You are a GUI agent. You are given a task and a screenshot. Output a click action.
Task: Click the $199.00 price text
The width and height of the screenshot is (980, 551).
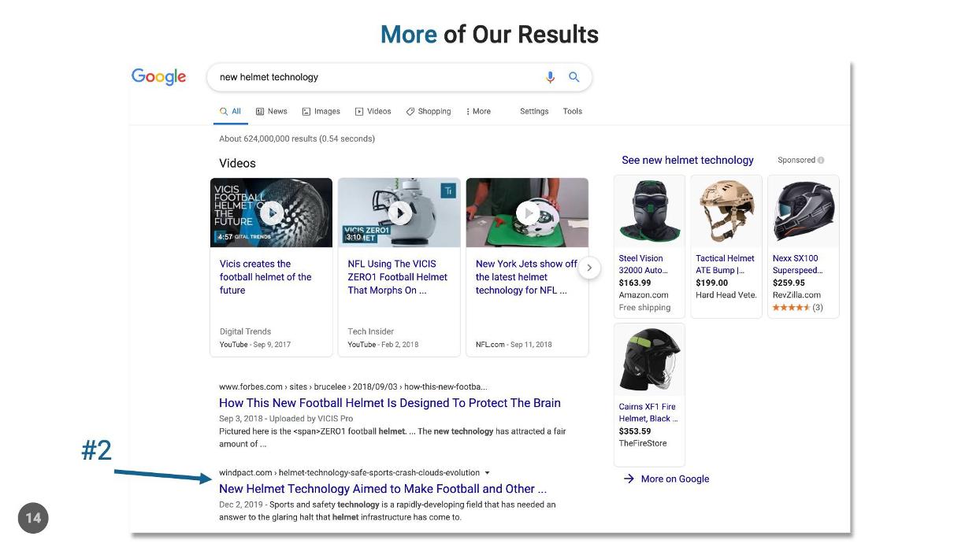tap(712, 283)
